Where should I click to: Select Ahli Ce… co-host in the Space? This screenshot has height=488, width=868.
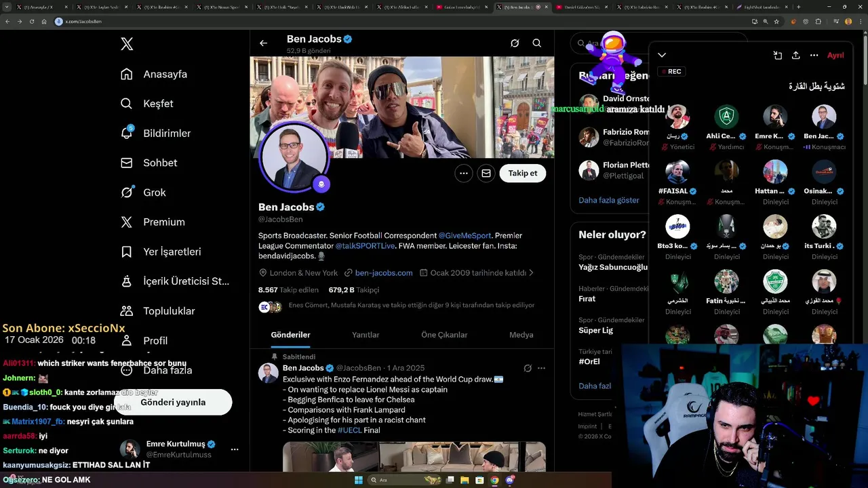tap(727, 127)
